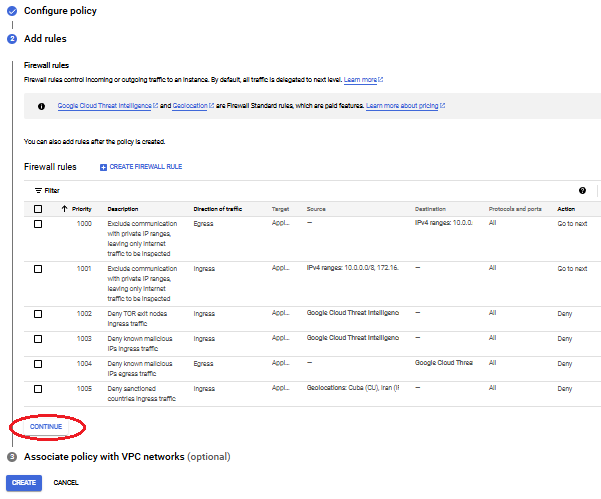Click the Configure policy completed checkmark icon
This screenshot has height=499, width=601.
coord(12,10)
